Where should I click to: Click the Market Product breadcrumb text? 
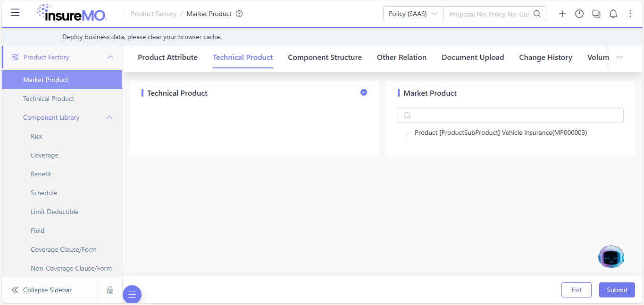click(209, 14)
